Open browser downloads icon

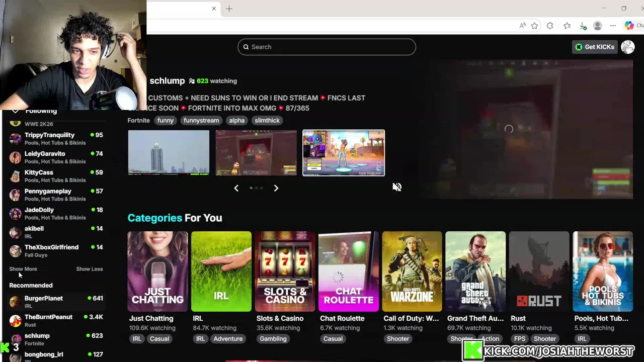(x=583, y=26)
